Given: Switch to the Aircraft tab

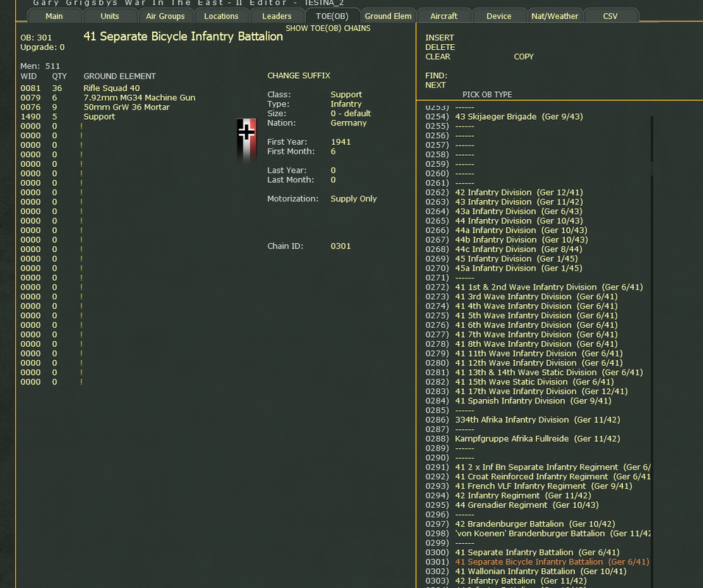Looking at the screenshot, I should (443, 16).
